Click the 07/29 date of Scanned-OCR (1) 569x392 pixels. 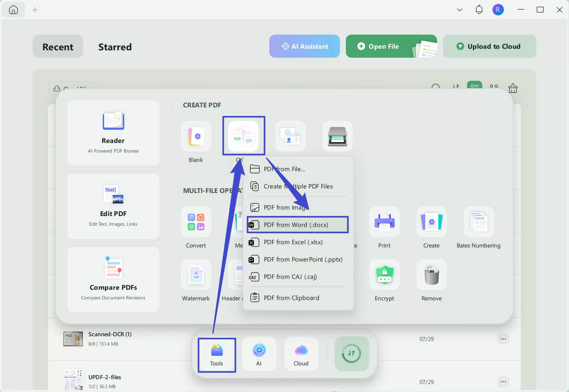(427, 339)
